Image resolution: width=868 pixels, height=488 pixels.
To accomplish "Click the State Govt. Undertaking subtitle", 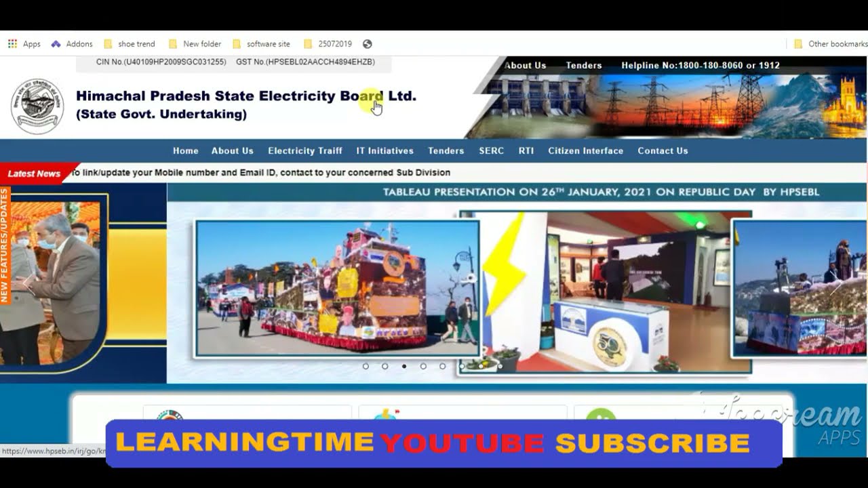I will [161, 115].
